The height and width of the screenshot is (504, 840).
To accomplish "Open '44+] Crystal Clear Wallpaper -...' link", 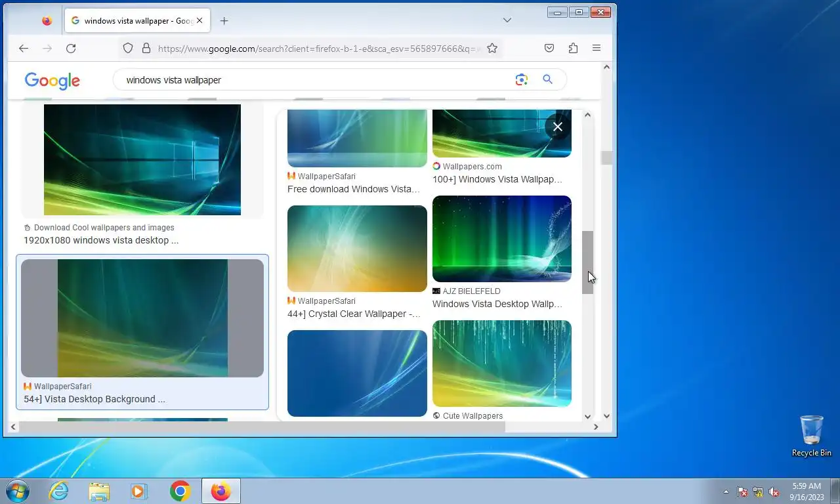I will [354, 314].
